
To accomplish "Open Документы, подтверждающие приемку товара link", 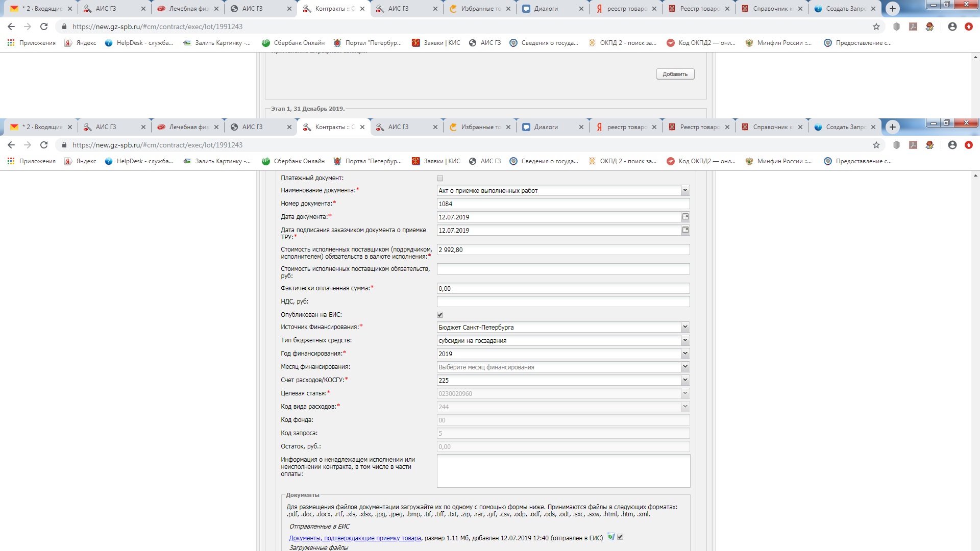I will (x=355, y=538).
